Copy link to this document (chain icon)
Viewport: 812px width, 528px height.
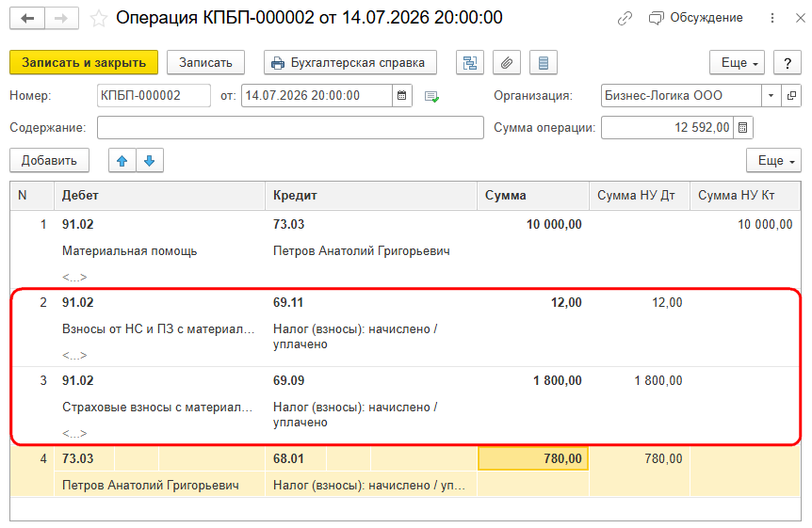tap(625, 19)
